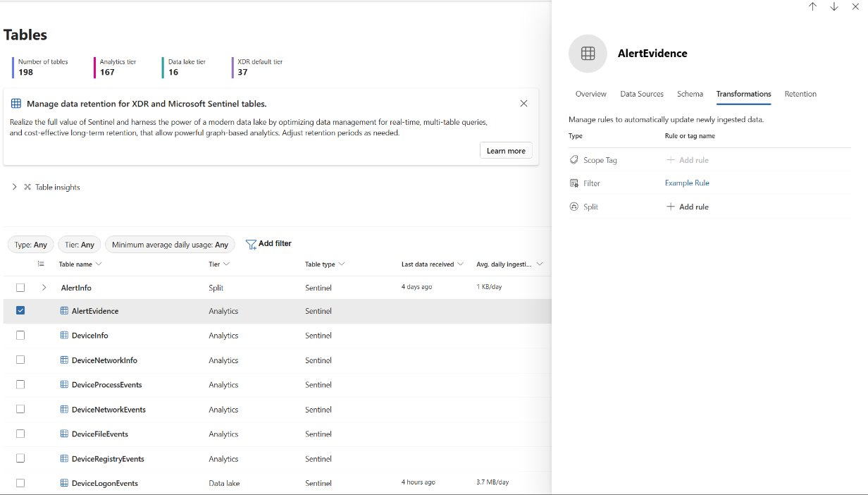The height and width of the screenshot is (495, 868).
Task: Sort by Avg. daily ingestion column
Action: pyautogui.click(x=510, y=264)
